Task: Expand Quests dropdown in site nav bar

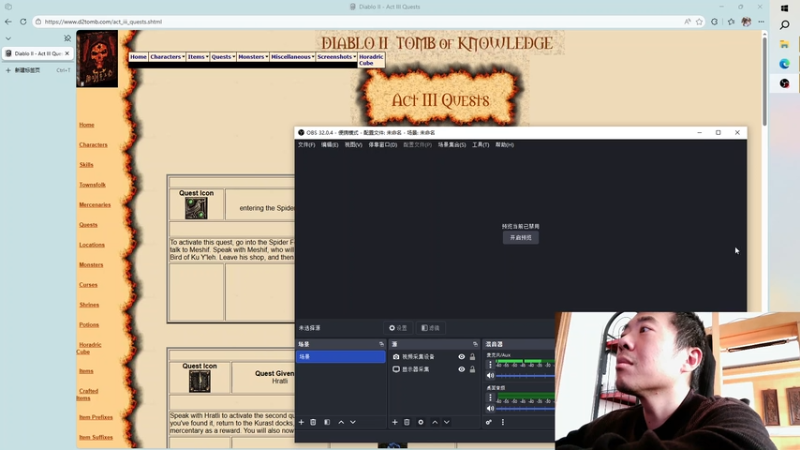Action: tap(223, 57)
